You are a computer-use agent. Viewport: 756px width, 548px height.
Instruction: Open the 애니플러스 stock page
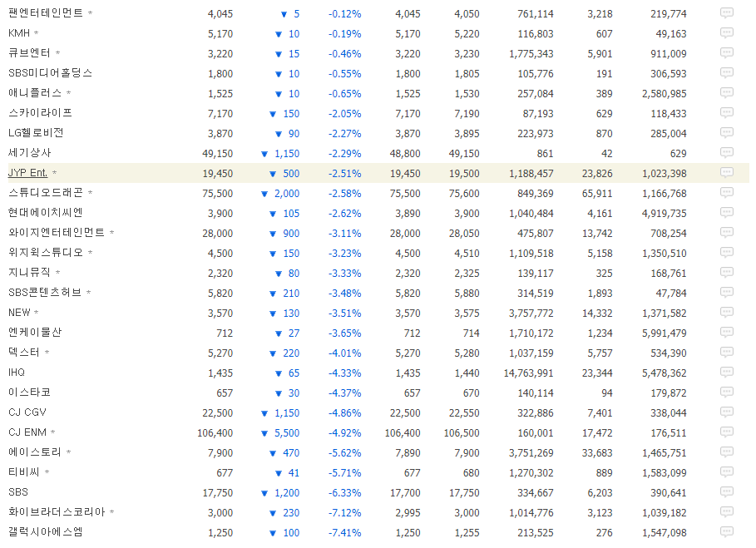(35, 92)
